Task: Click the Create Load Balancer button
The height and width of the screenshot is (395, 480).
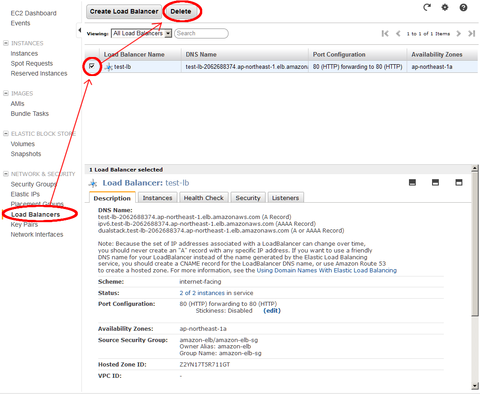Action: (x=124, y=11)
